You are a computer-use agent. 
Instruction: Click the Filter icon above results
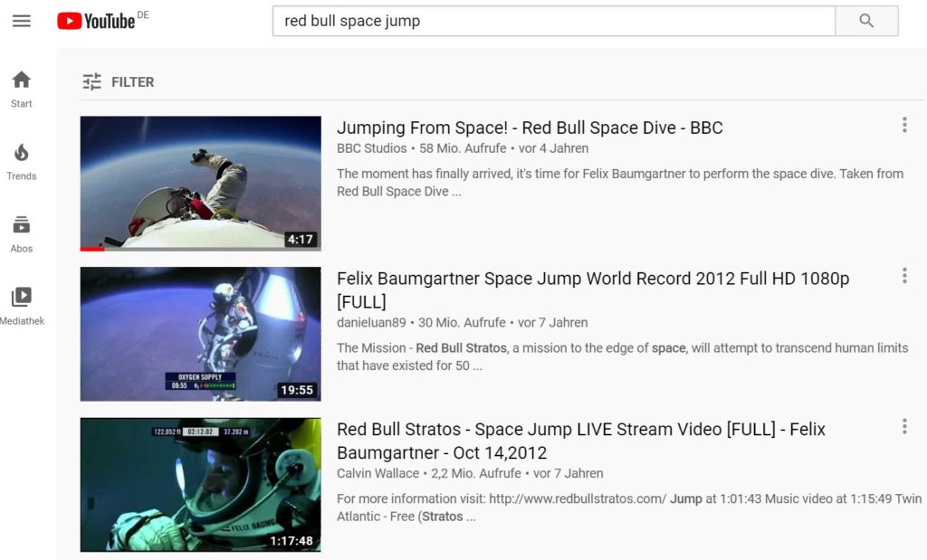click(91, 81)
